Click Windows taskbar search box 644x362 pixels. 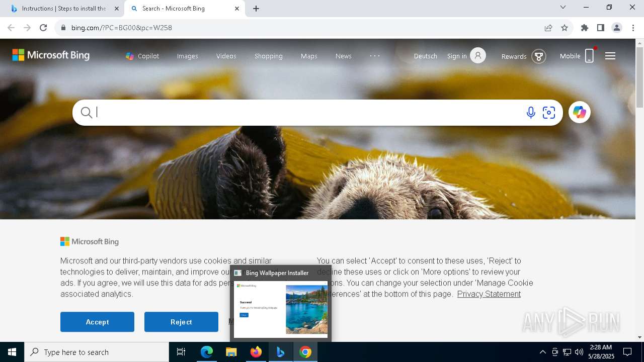[97, 352]
